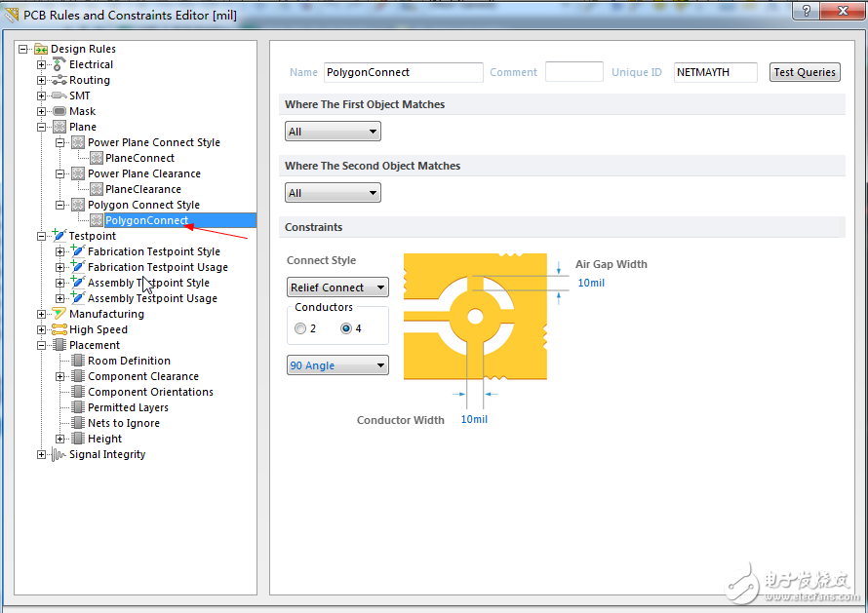Select 2 conductors radio button
868x613 pixels.
[x=300, y=328]
